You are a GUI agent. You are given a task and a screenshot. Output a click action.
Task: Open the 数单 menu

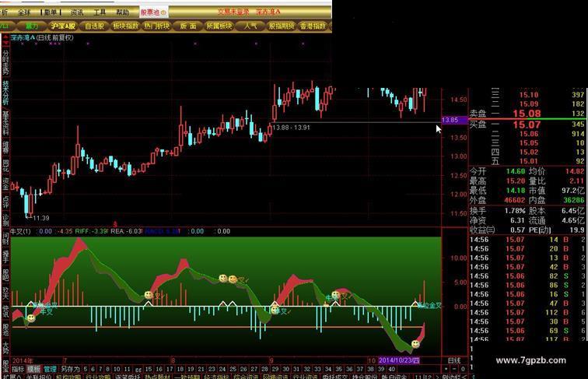[x=51, y=12]
